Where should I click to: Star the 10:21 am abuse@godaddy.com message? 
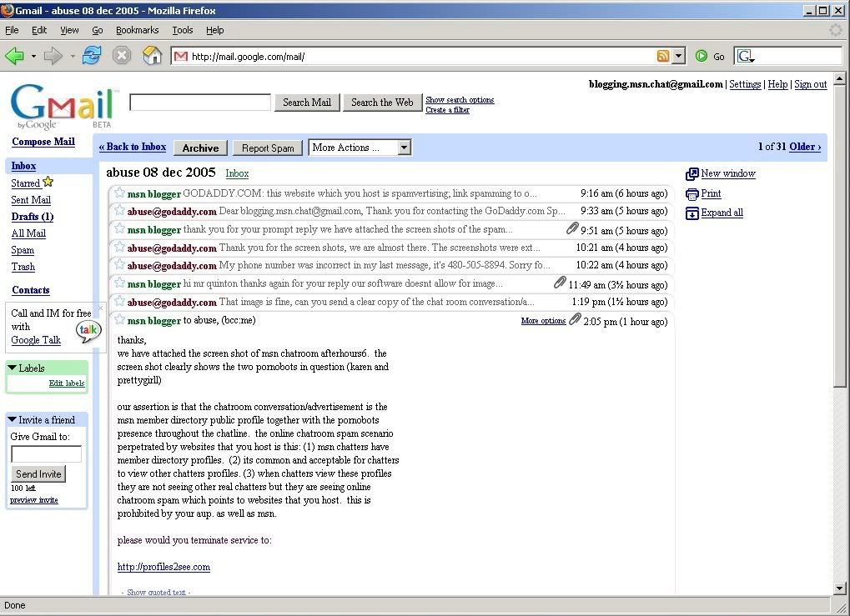click(119, 247)
